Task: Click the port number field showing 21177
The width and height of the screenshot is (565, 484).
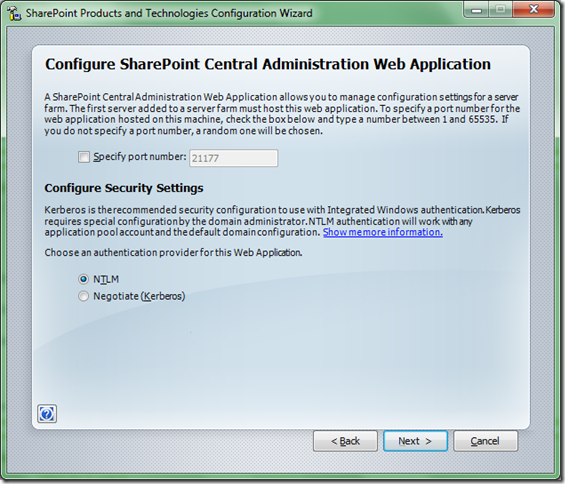Action: click(x=233, y=158)
